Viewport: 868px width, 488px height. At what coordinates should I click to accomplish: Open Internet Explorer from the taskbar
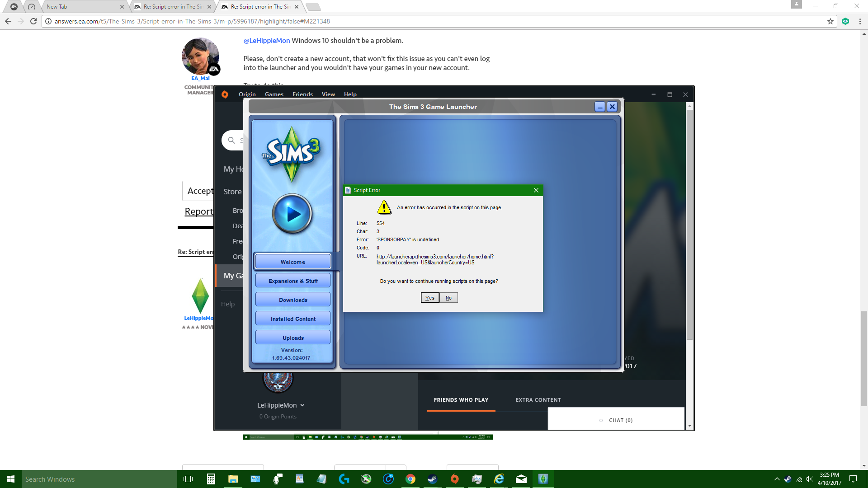[499, 479]
